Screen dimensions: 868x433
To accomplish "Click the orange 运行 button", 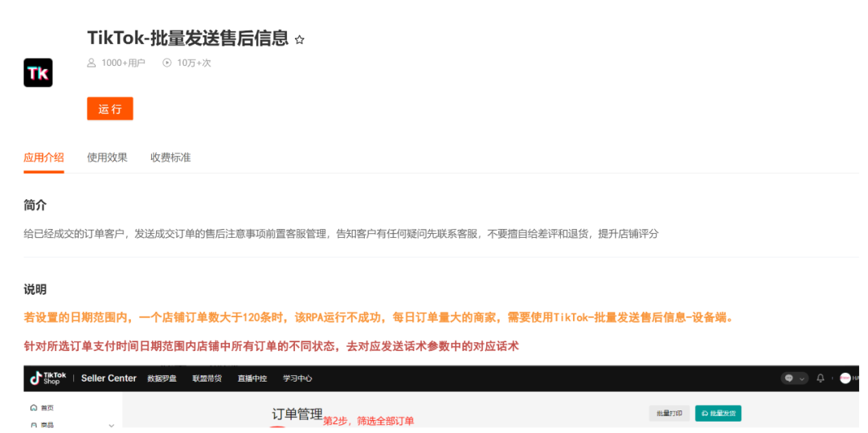I will (x=110, y=109).
